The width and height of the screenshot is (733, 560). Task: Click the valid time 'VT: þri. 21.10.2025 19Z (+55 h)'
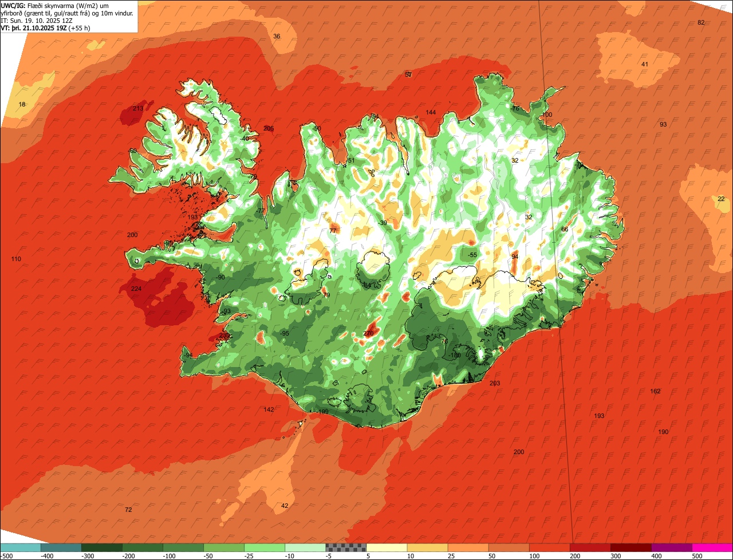[x=46, y=27]
